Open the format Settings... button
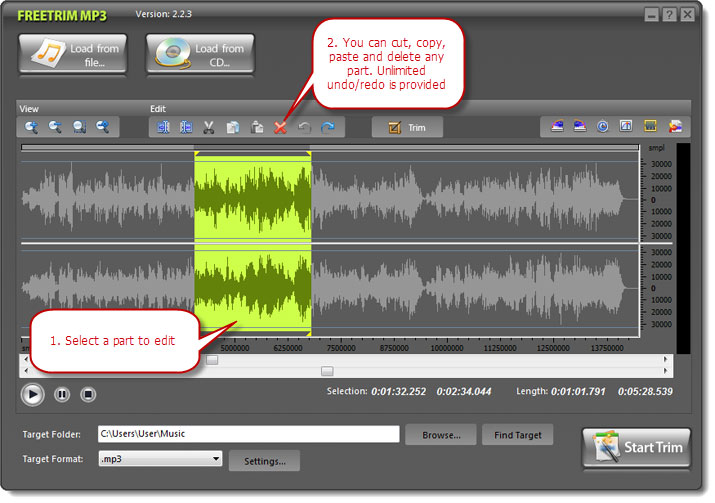Screen dimensions: 715x503 (264, 461)
